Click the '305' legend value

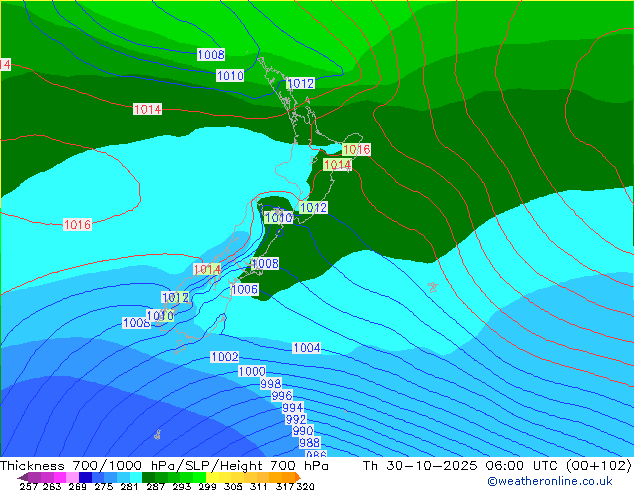click(x=233, y=486)
